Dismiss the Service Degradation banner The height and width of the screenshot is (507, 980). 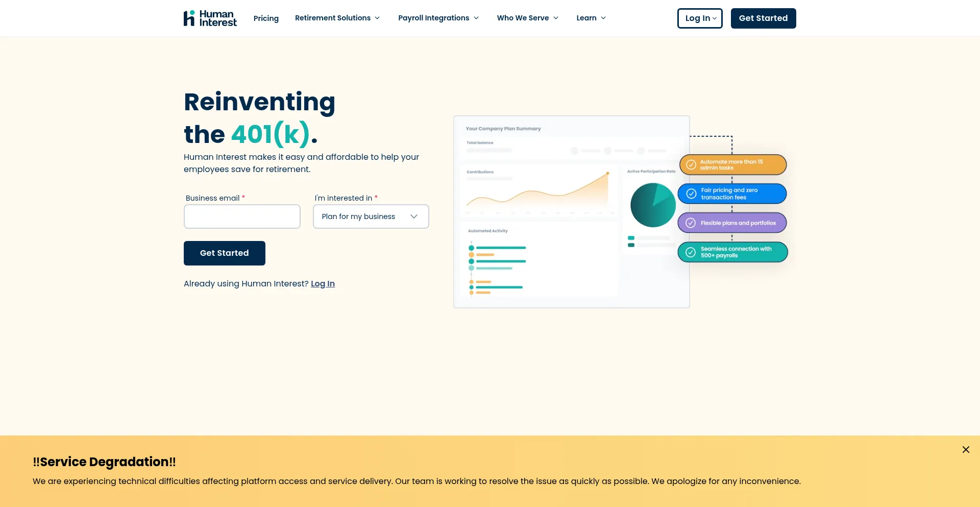(x=966, y=450)
